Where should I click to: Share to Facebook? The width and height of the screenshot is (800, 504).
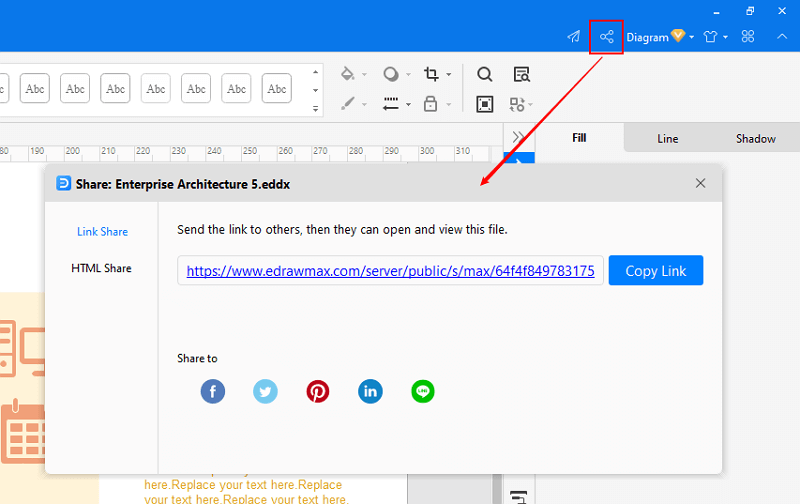click(213, 392)
